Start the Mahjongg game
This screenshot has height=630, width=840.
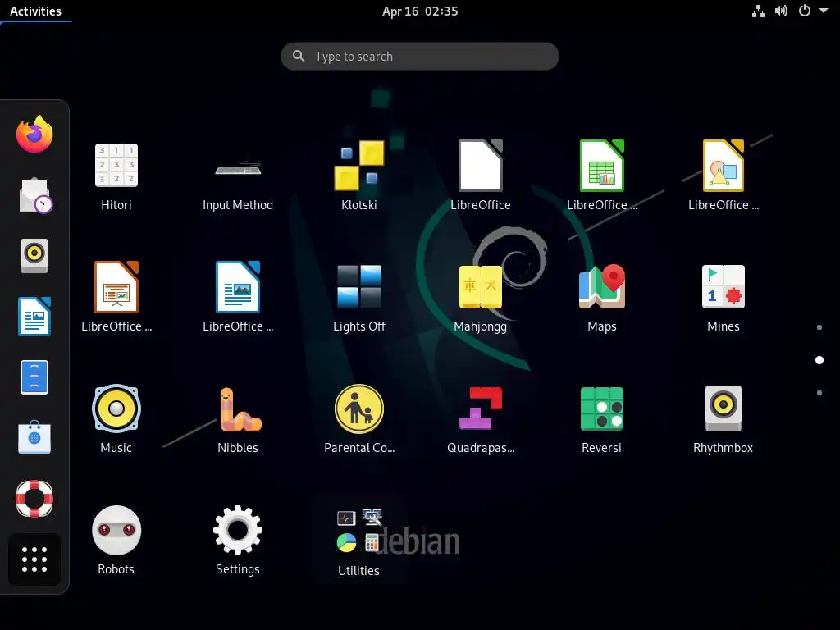point(481,298)
